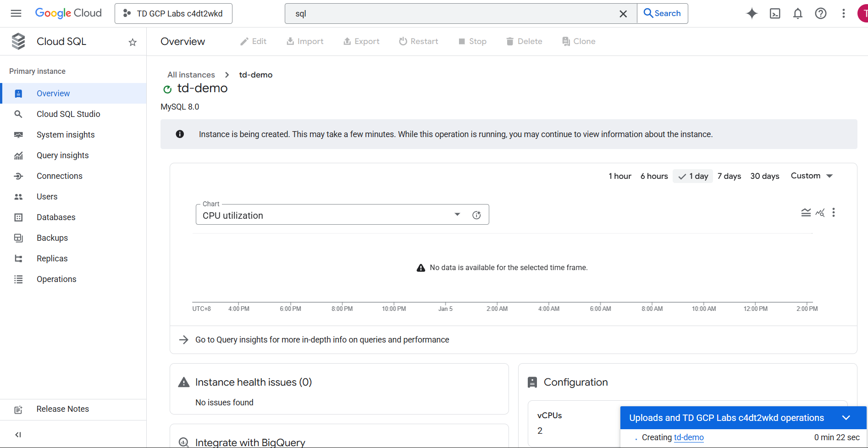This screenshot has width=868, height=448.
Task: Select the 1 hour time range
Action: tap(619, 176)
